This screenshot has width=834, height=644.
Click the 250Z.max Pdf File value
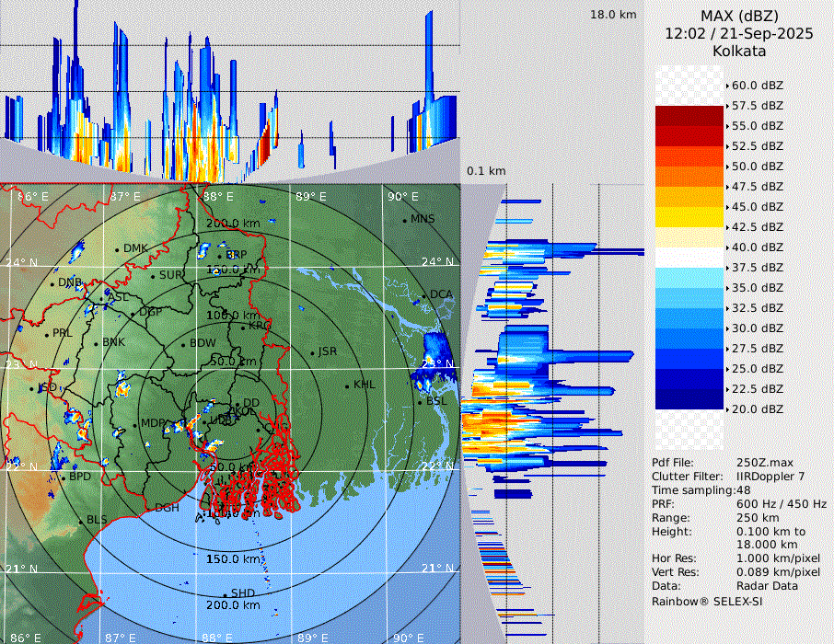(760, 463)
